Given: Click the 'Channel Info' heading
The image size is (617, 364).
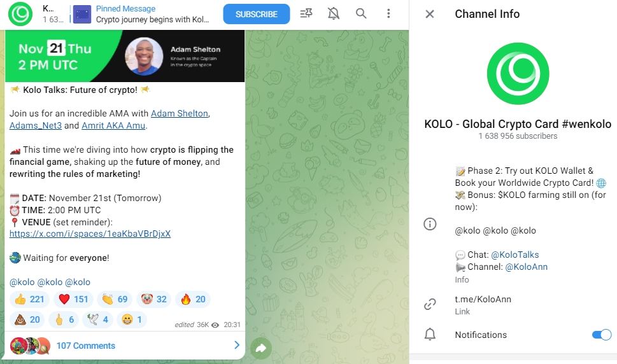Looking at the screenshot, I should [x=487, y=14].
